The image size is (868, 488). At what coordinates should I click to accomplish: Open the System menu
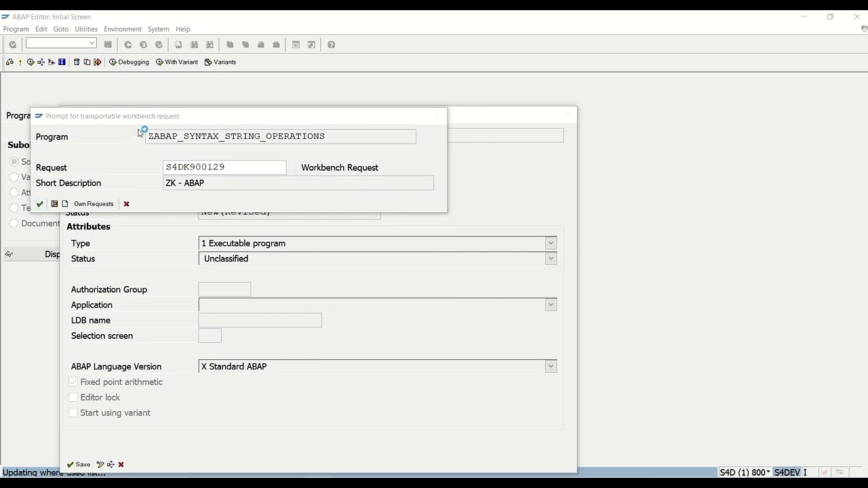(159, 29)
